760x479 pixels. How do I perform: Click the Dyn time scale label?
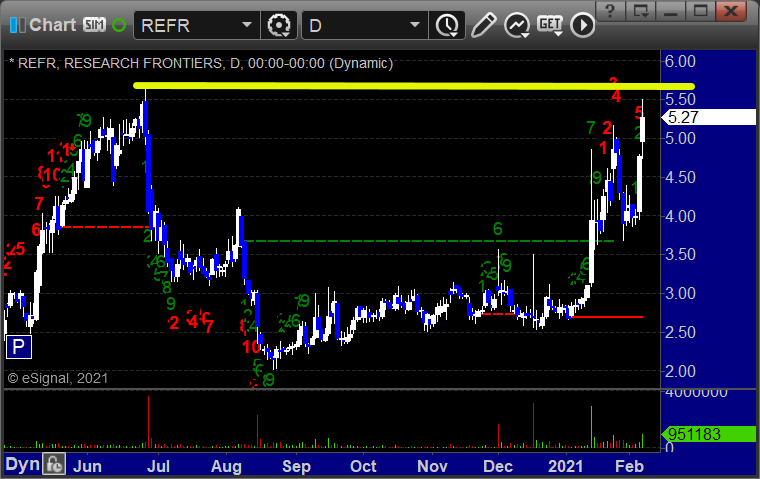(x=22, y=464)
